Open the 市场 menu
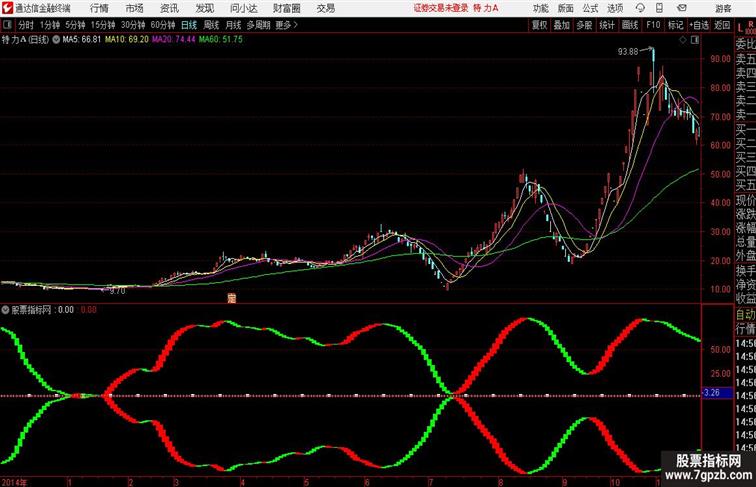This screenshot has width=756, height=487. click(x=135, y=8)
